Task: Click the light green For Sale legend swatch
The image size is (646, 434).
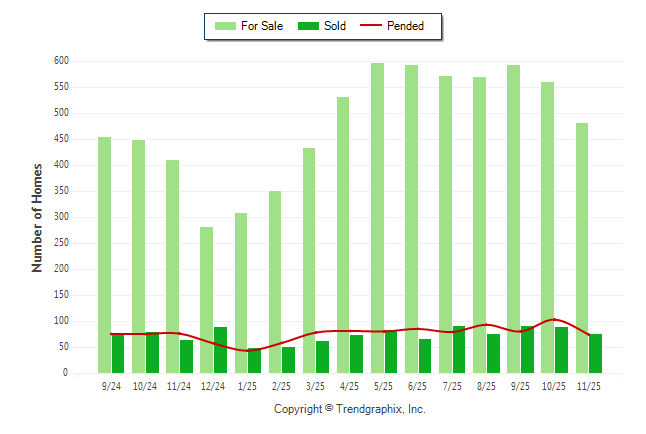Action: pos(225,26)
